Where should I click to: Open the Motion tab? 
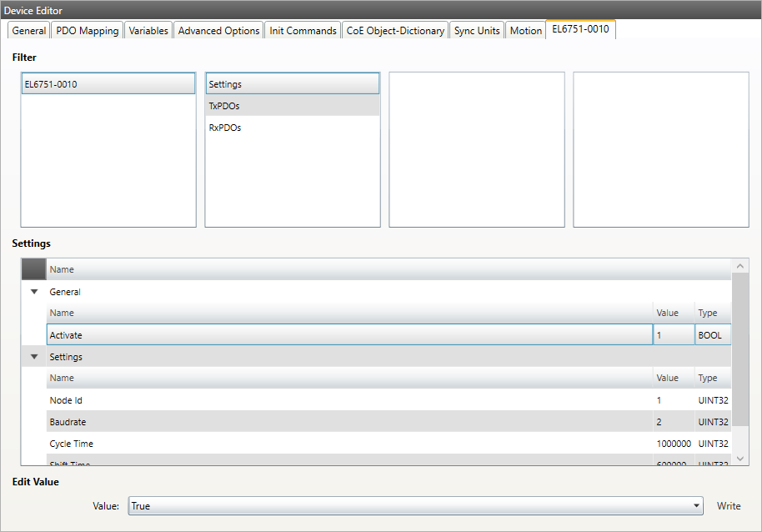(x=525, y=31)
